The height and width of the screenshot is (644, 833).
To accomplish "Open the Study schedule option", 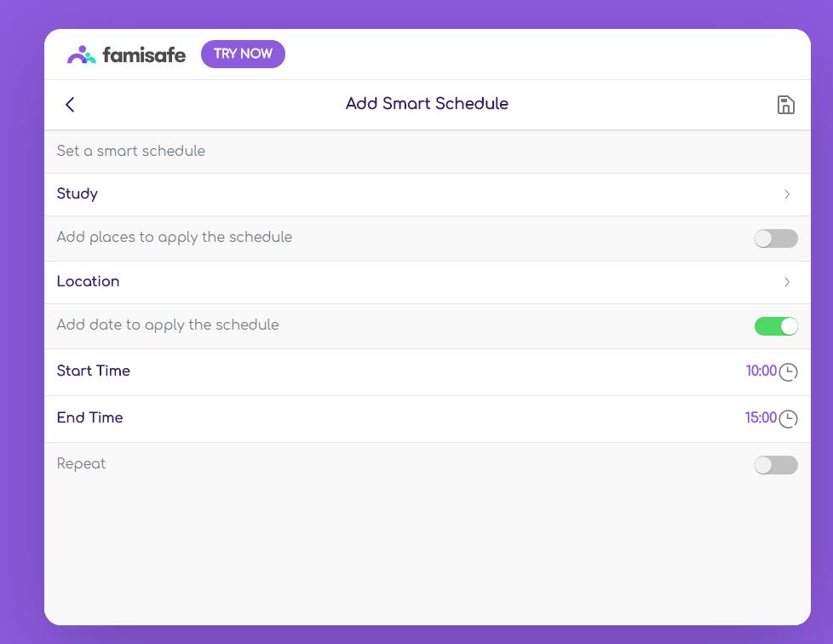I will tap(78, 194).
